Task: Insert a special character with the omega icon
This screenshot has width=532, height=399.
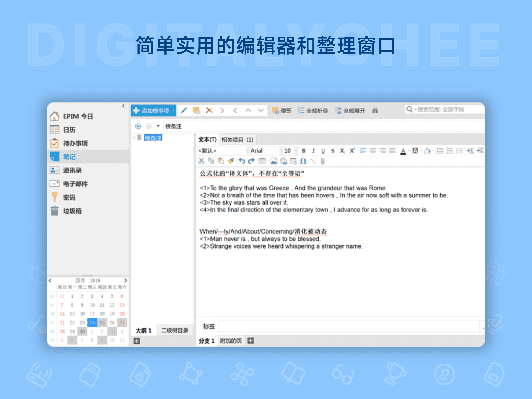Action: 303,161
